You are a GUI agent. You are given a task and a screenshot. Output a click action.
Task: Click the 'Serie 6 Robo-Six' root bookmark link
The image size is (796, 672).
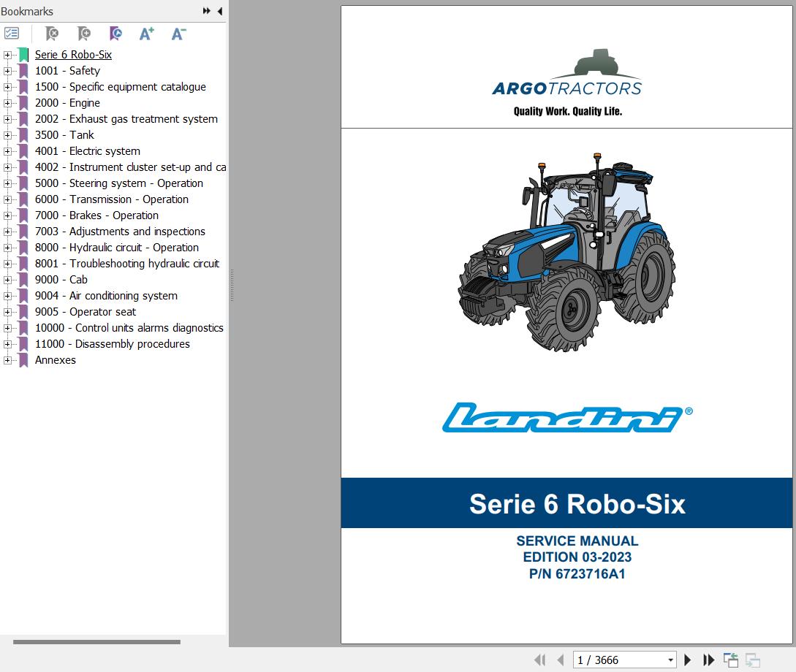73,54
